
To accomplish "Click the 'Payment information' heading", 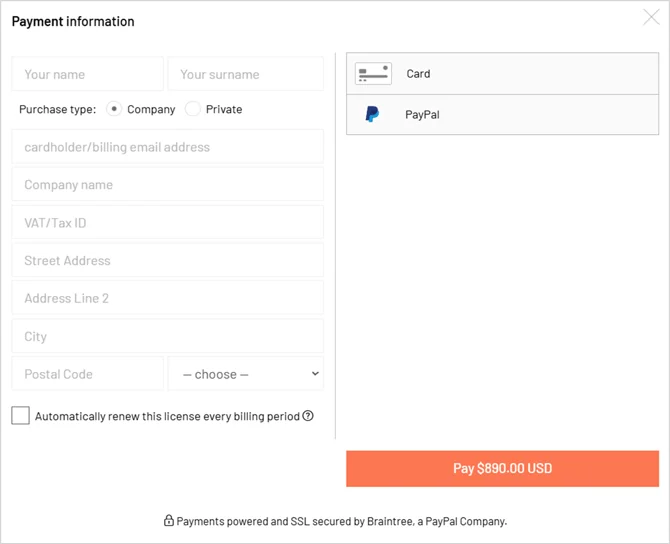I will coord(73,21).
